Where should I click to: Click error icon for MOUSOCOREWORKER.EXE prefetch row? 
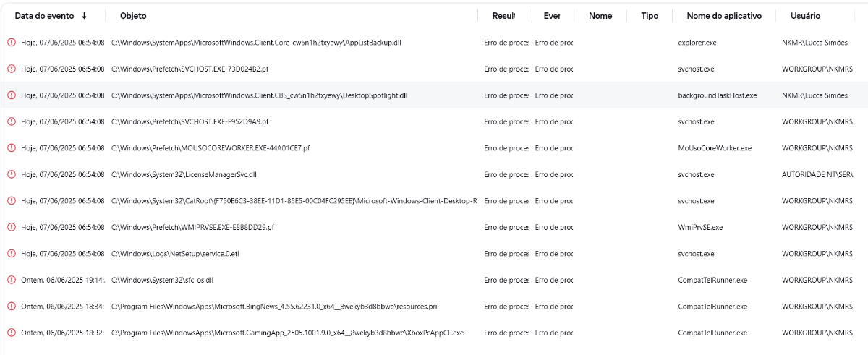point(12,148)
